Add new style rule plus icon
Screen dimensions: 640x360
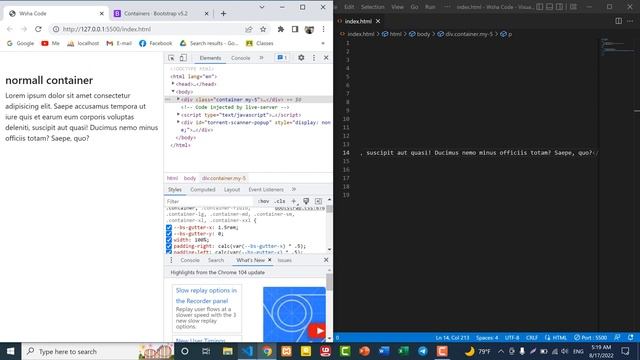[x=293, y=201]
